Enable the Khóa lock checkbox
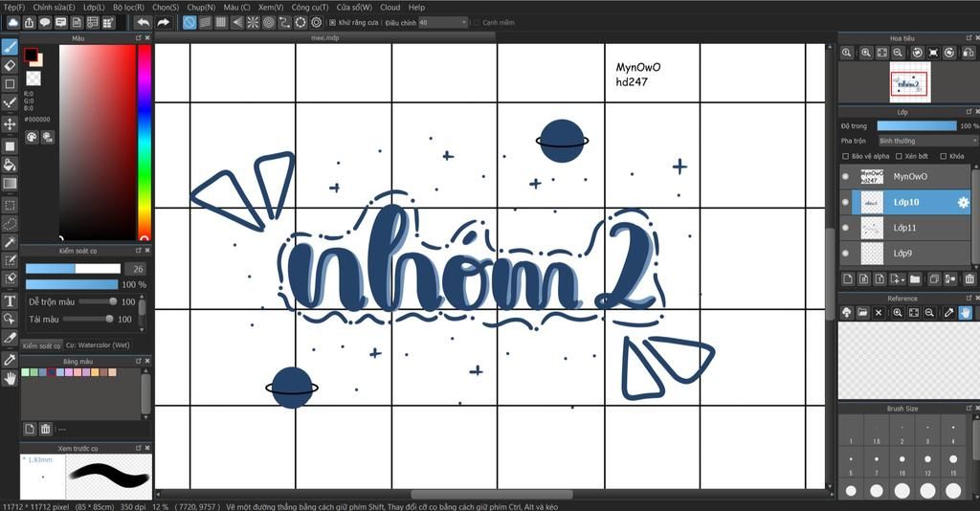980x511 pixels. click(943, 156)
